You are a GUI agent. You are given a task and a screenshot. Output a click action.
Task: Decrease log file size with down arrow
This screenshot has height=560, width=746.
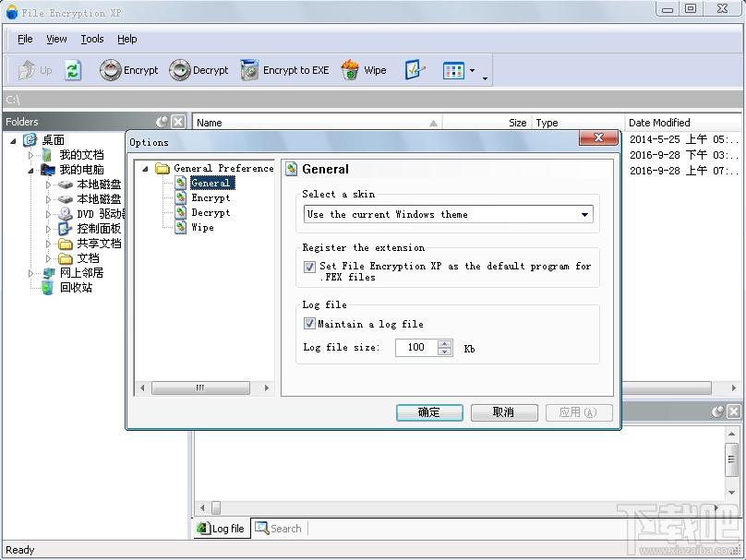click(445, 351)
